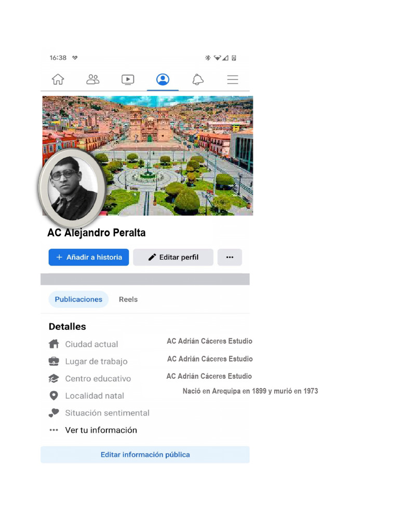The width and height of the screenshot is (399, 532).
Task: Click Añadir a historia button
Action: [x=88, y=257]
